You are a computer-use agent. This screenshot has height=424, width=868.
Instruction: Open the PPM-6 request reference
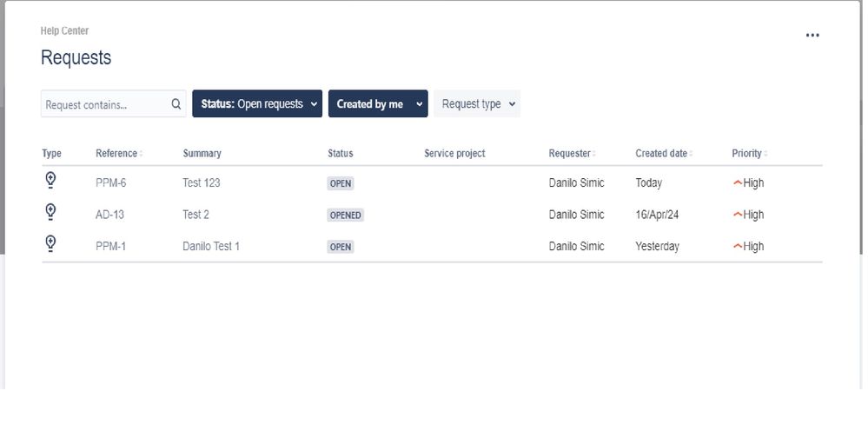pos(110,182)
